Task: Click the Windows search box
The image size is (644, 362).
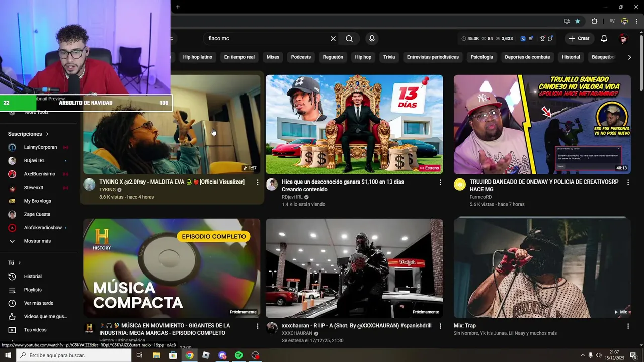Action: (x=74, y=355)
